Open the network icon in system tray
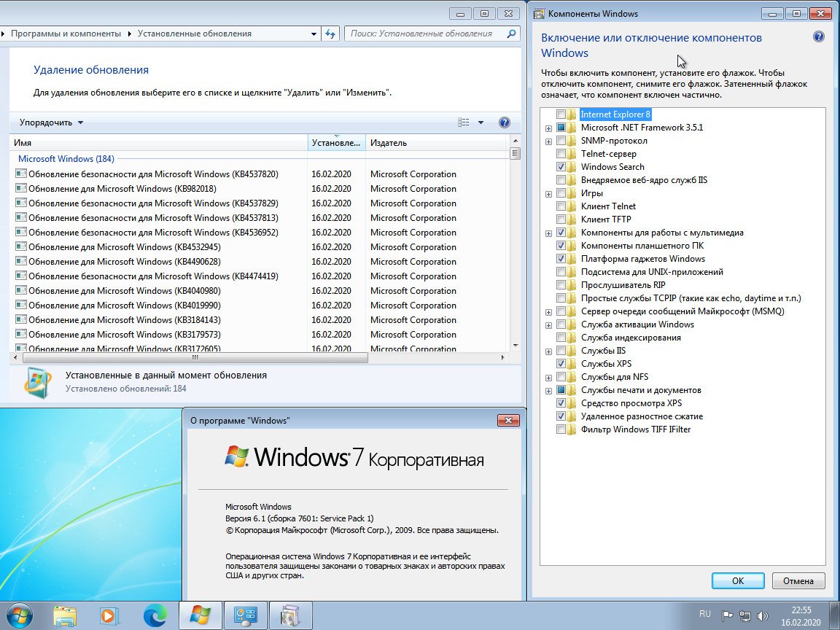840x630 pixels. [744, 615]
